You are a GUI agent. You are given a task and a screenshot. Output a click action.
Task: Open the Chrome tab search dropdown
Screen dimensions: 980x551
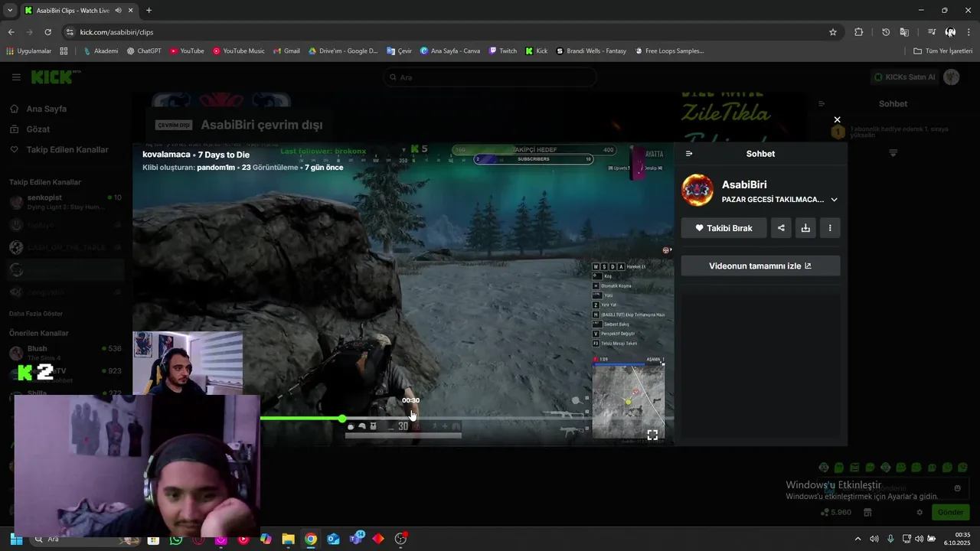(9, 11)
